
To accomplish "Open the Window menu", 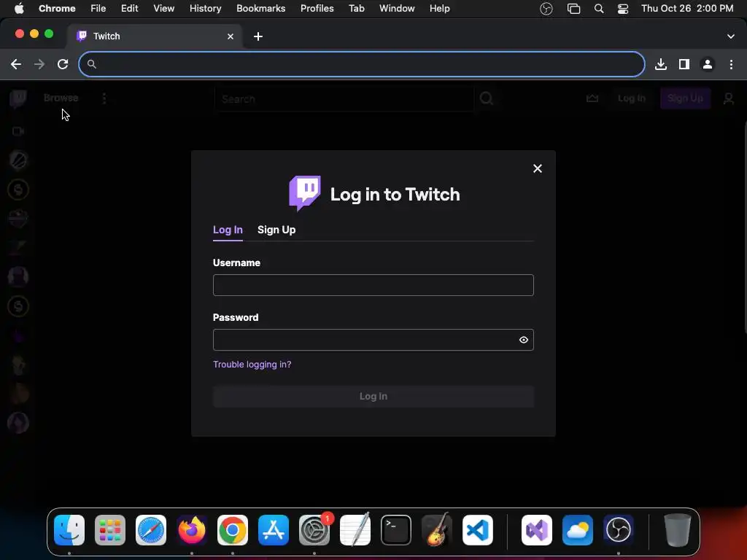I will (397, 9).
